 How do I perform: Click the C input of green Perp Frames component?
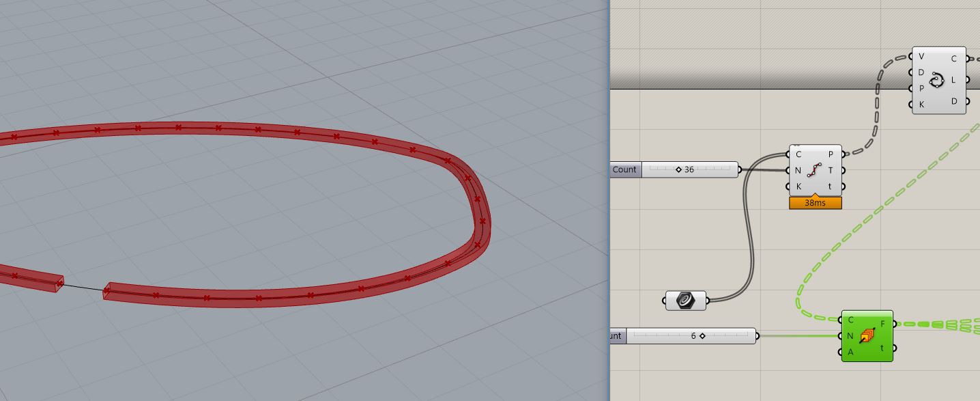pos(850,320)
